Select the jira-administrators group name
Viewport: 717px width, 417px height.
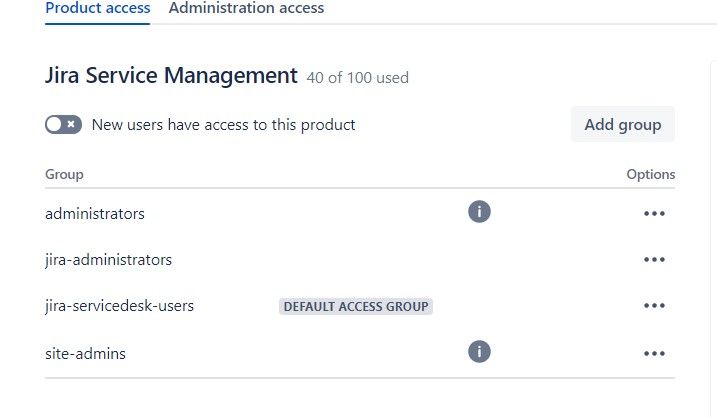pos(108,260)
